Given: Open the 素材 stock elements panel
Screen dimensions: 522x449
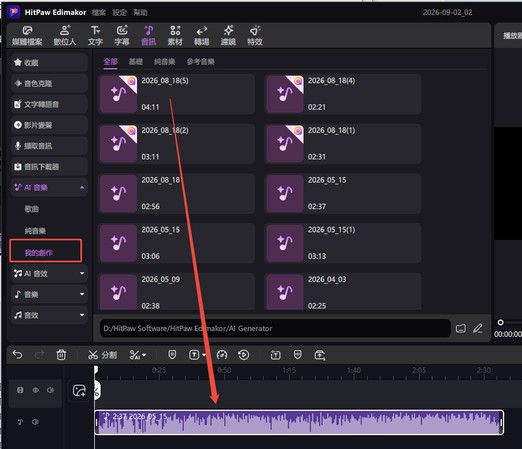Looking at the screenshot, I should point(175,36).
